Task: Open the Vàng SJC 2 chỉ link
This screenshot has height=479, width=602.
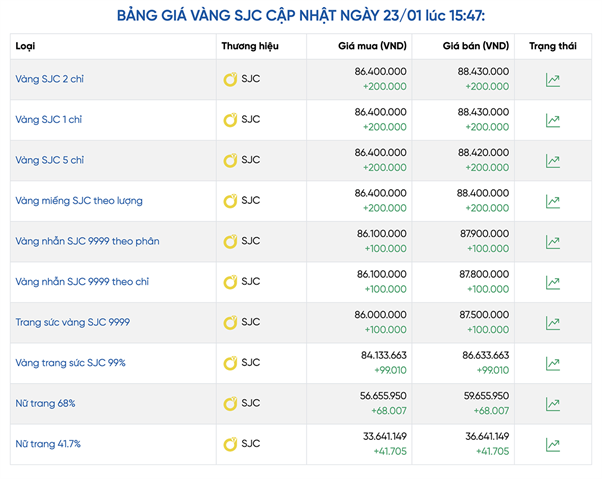Action: (x=49, y=79)
